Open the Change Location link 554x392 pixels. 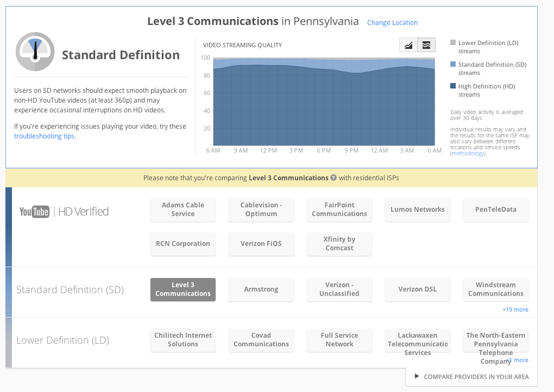pyautogui.click(x=392, y=23)
